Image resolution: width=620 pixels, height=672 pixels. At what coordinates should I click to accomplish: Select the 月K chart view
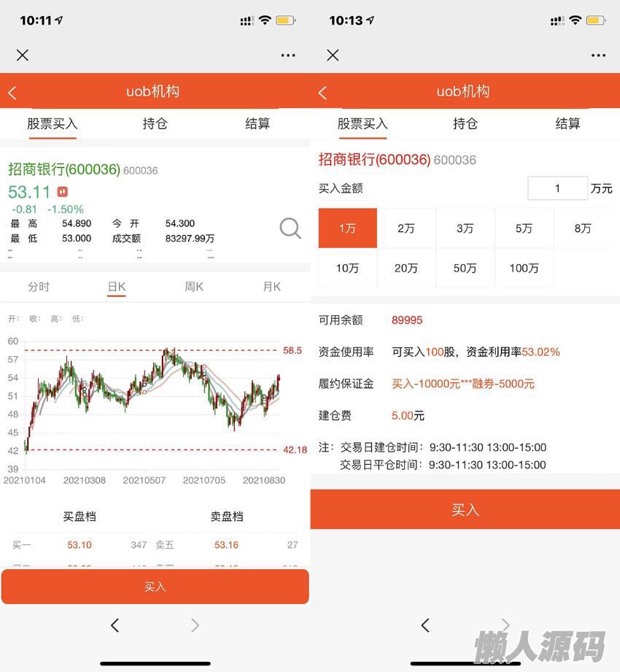[271, 287]
